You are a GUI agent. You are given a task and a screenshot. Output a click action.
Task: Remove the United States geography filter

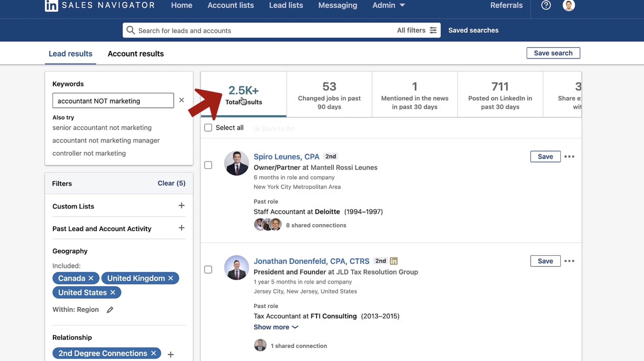[x=113, y=293]
